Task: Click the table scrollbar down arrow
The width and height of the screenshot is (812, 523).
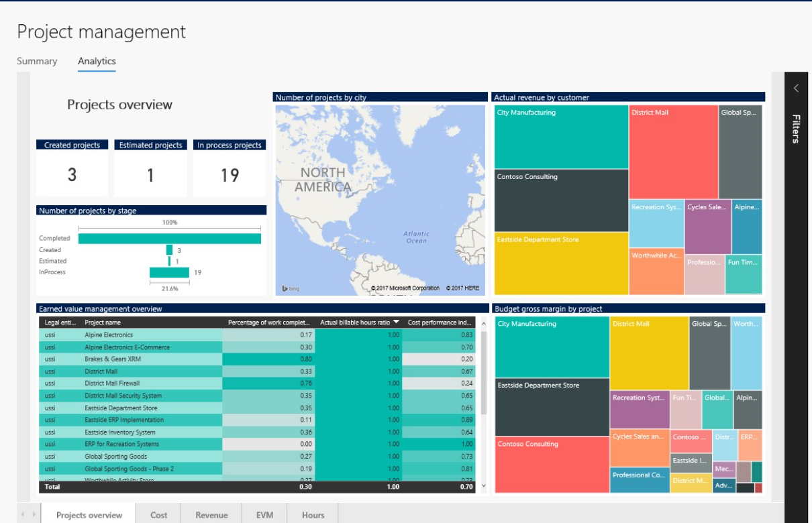Action: [x=484, y=487]
